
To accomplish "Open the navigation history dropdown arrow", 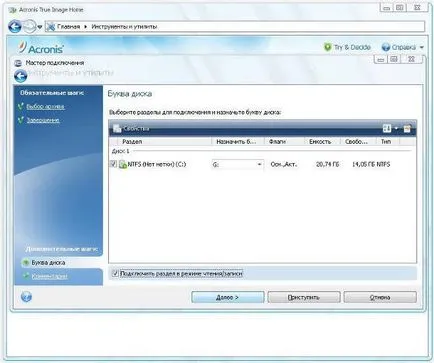I will [40, 27].
